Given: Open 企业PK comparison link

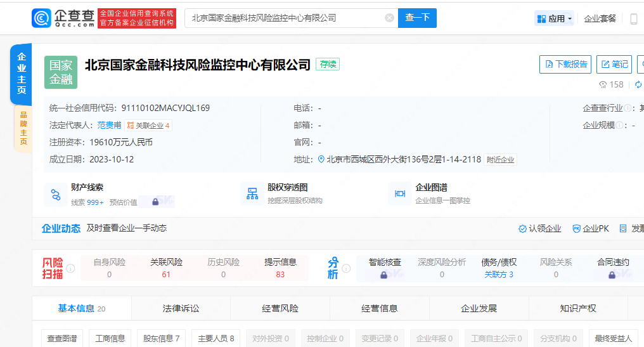Looking at the screenshot, I should [x=591, y=228].
